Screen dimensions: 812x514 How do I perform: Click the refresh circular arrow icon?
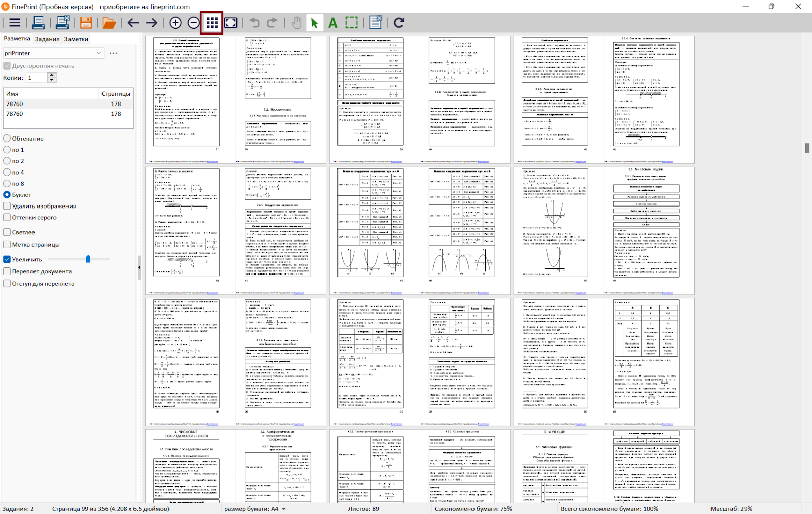click(x=399, y=23)
